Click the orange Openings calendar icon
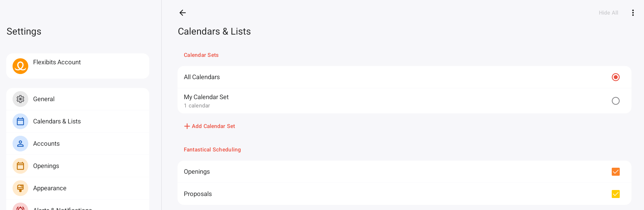Image resolution: width=644 pixels, height=210 pixels. point(20,166)
